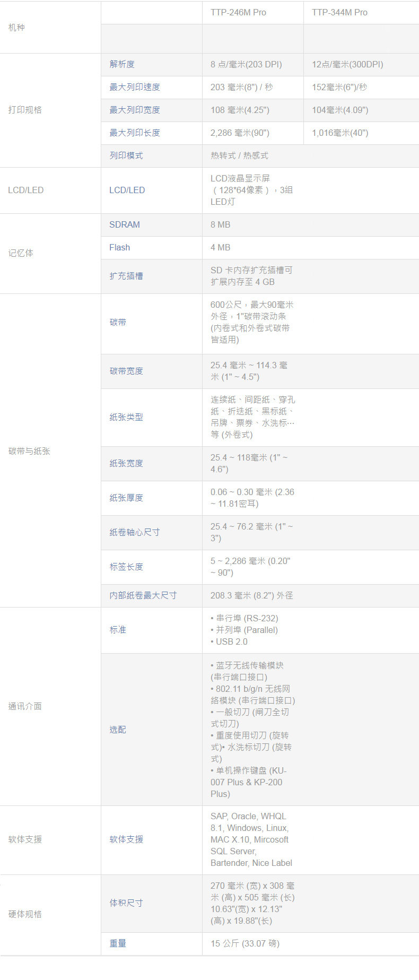The width and height of the screenshot is (419, 980).
Task: Click the blue LCD/LED label in second column
Action: [x=127, y=190]
